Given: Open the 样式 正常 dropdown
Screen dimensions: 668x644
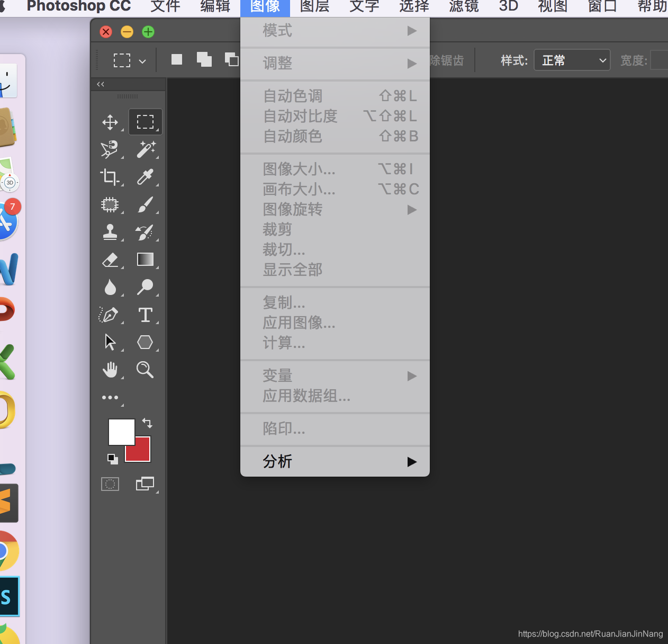Looking at the screenshot, I should (x=572, y=60).
